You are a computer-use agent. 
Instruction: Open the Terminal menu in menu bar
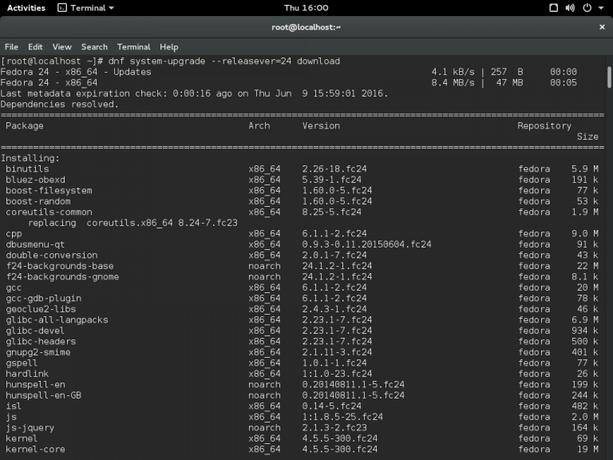(x=133, y=47)
